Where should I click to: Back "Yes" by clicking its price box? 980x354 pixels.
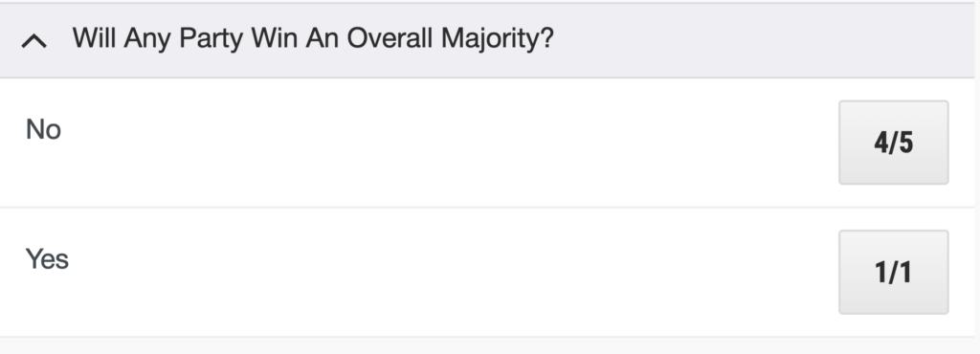893,273
